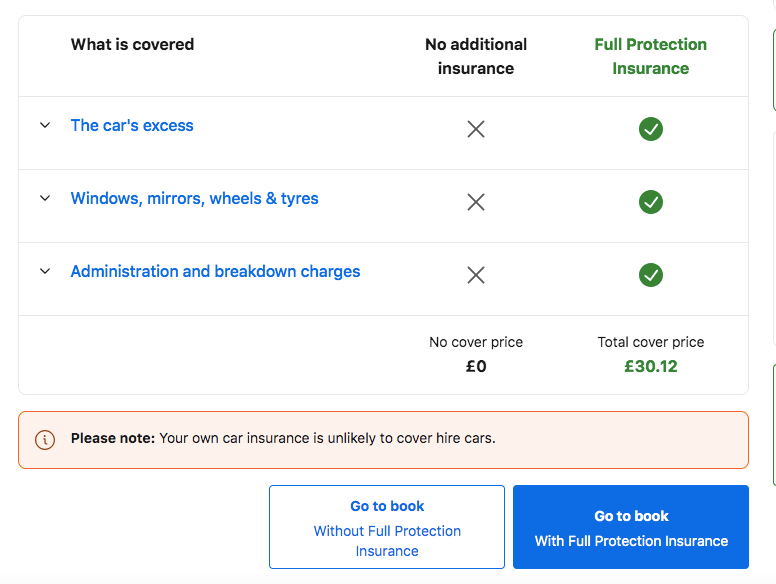Click X icon for administration and breakdown charges
This screenshot has width=776, height=584.
point(476,275)
